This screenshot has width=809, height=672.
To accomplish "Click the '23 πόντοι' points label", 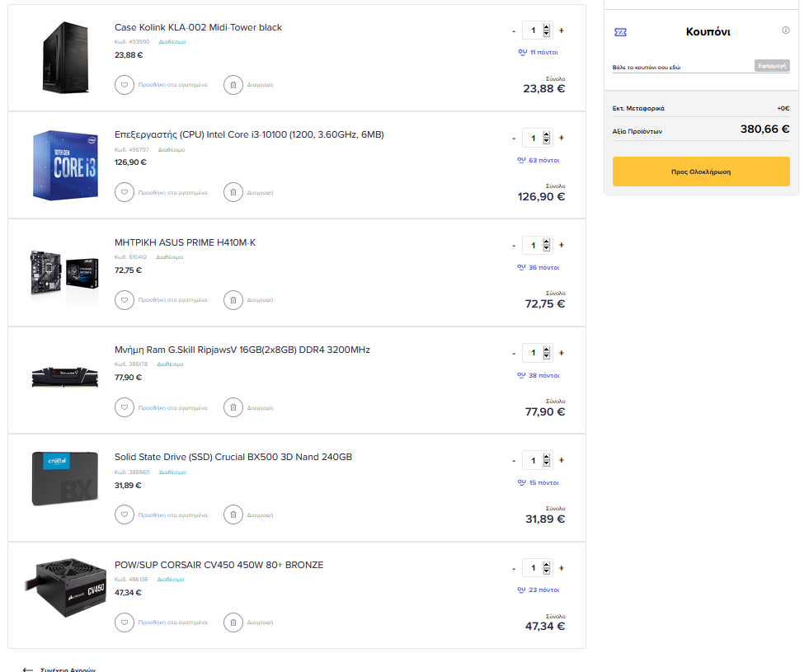I will coord(543,590).
